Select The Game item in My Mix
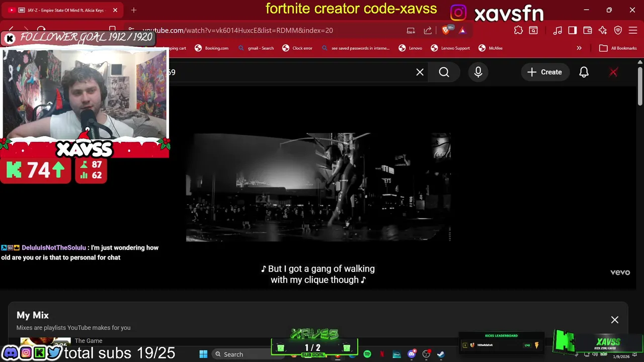Viewport: 644px width, 362px height. 89,341
